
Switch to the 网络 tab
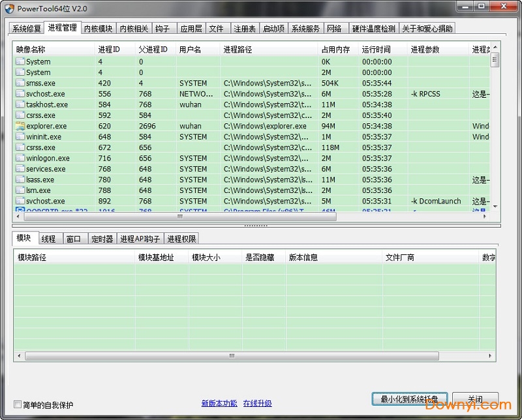(x=335, y=28)
